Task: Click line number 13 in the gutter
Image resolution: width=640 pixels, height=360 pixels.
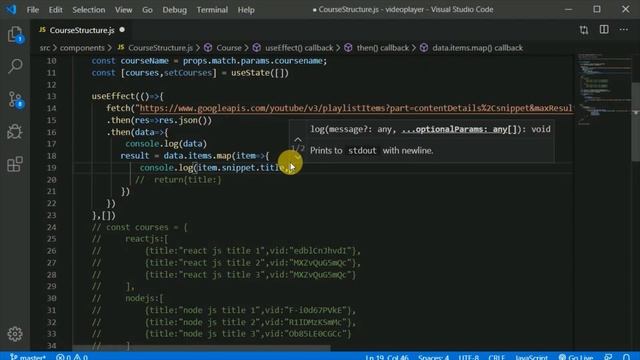Action: coord(51,96)
